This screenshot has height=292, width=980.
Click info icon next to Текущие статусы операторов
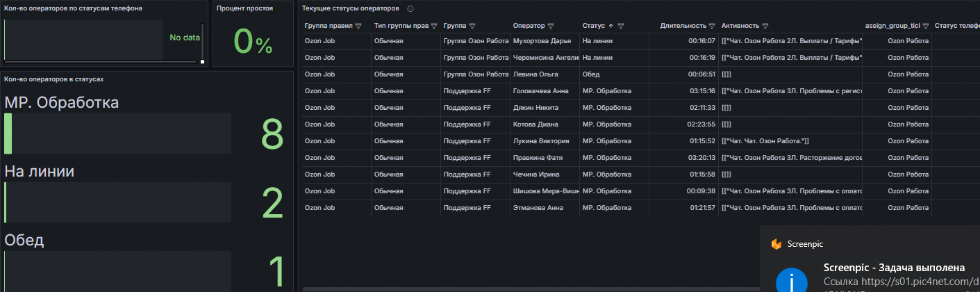(x=410, y=9)
